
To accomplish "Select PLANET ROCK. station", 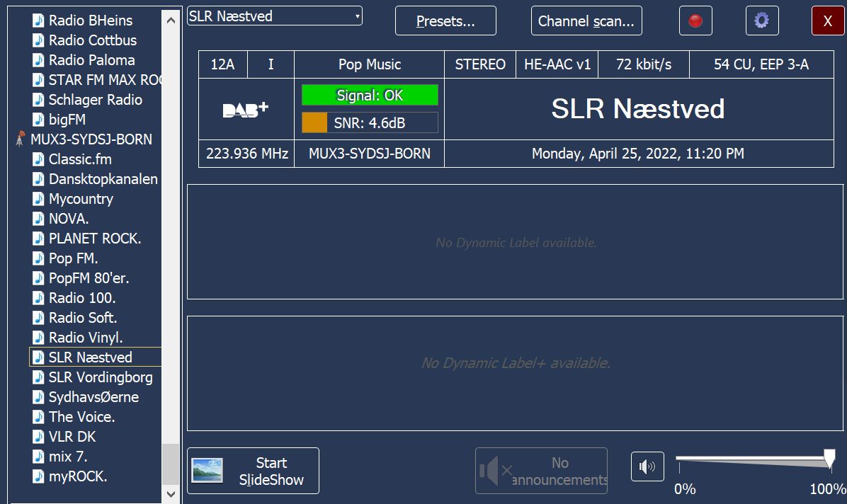I will pyautogui.click(x=95, y=239).
